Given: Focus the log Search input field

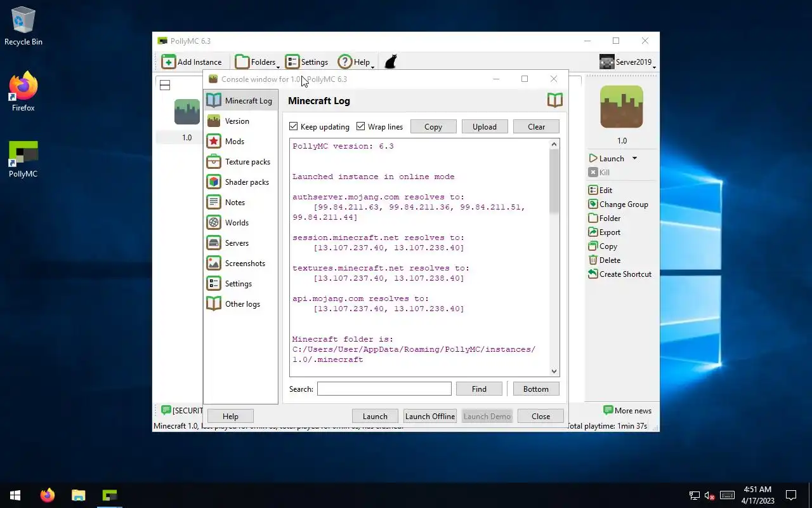Looking at the screenshot, I should tap(384, 389).
